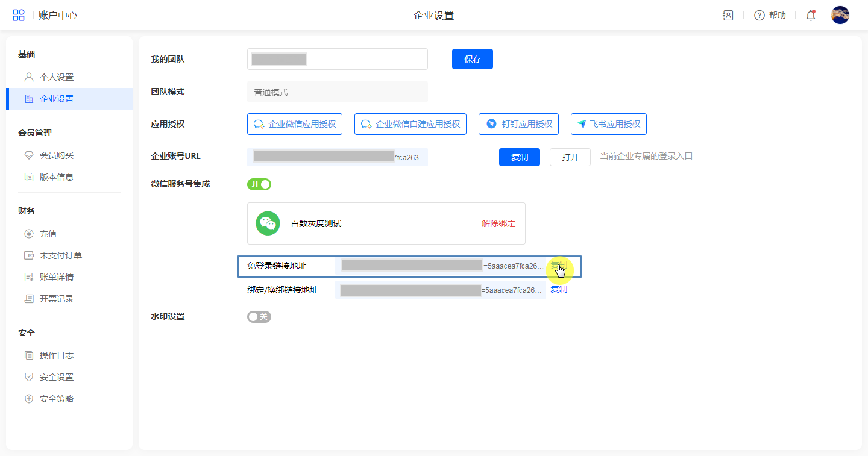Click the app grid icon at top left
The height and width of the screenshot is (456, 868).
19,16
